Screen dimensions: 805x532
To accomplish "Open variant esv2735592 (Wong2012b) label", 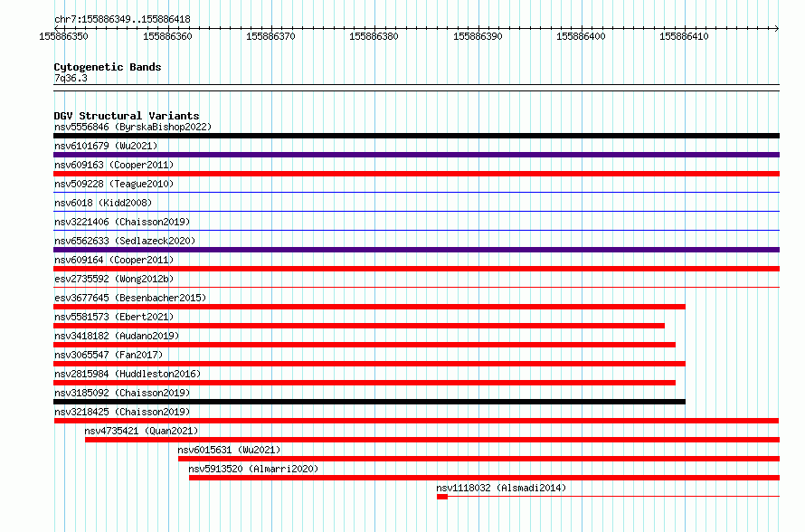I will (114, 279).
